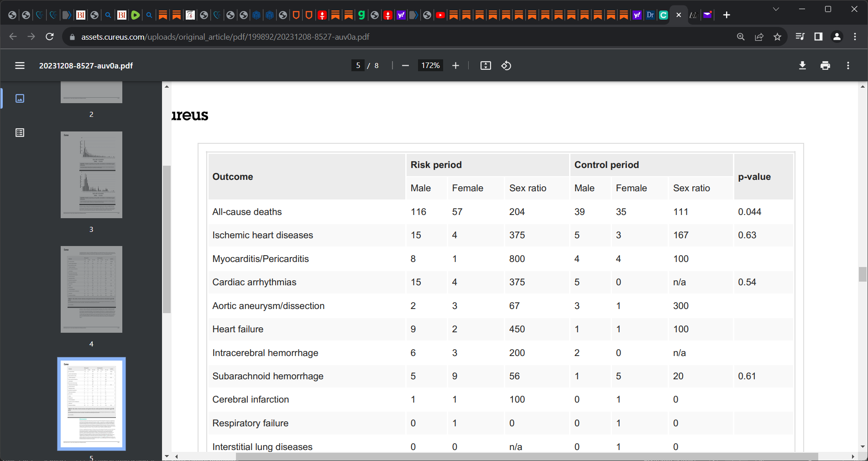This screenshot has height=461, width=868.
Task: Expand the tab search dropdown
Action: click(x=776, y=9)
